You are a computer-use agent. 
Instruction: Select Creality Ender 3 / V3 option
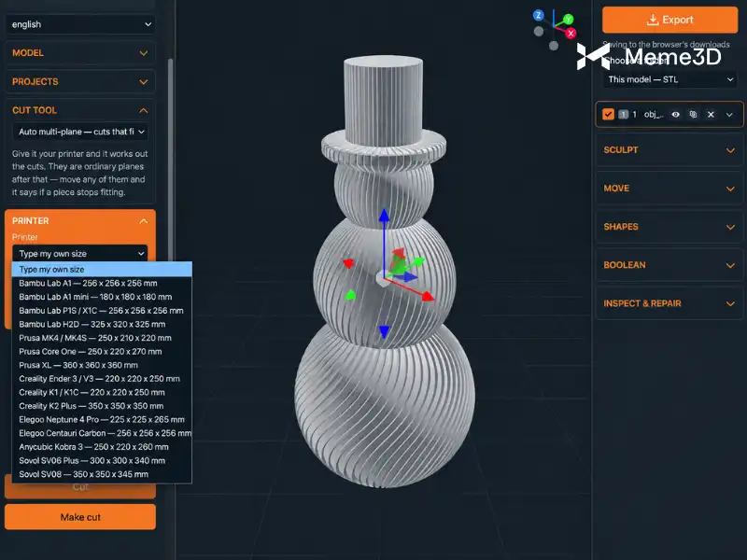(x=102, y=379)
